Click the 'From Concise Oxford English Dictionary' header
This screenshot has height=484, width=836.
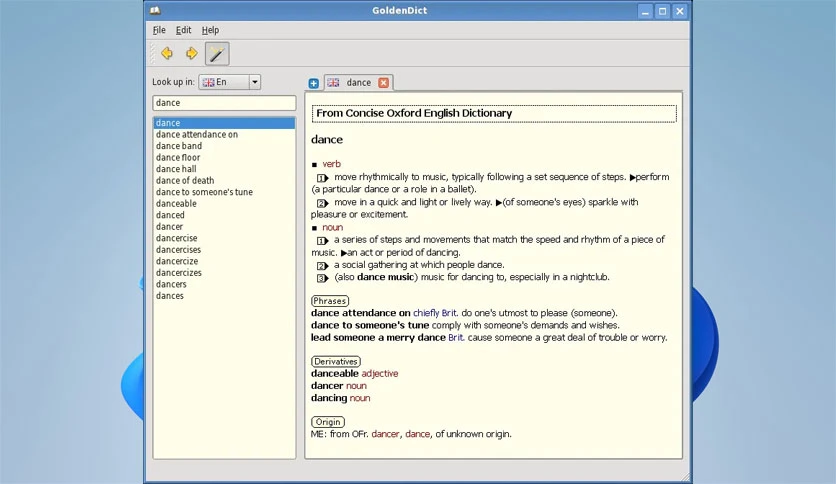(494, 114)
